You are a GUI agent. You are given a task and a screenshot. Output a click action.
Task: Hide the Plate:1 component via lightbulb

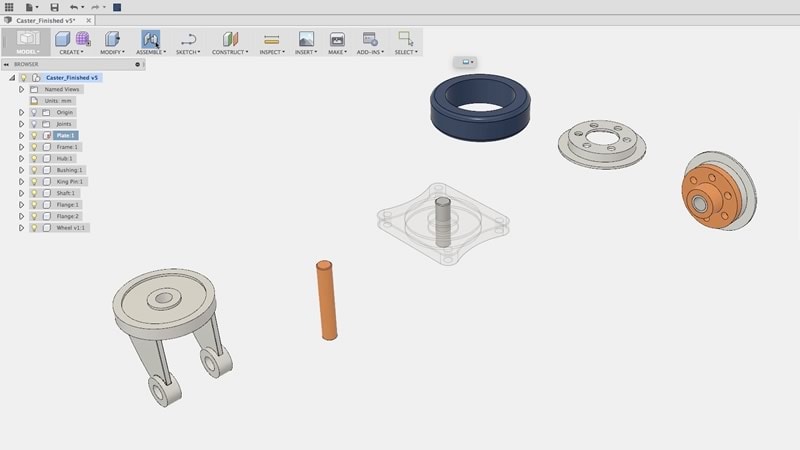click(34, 136)
